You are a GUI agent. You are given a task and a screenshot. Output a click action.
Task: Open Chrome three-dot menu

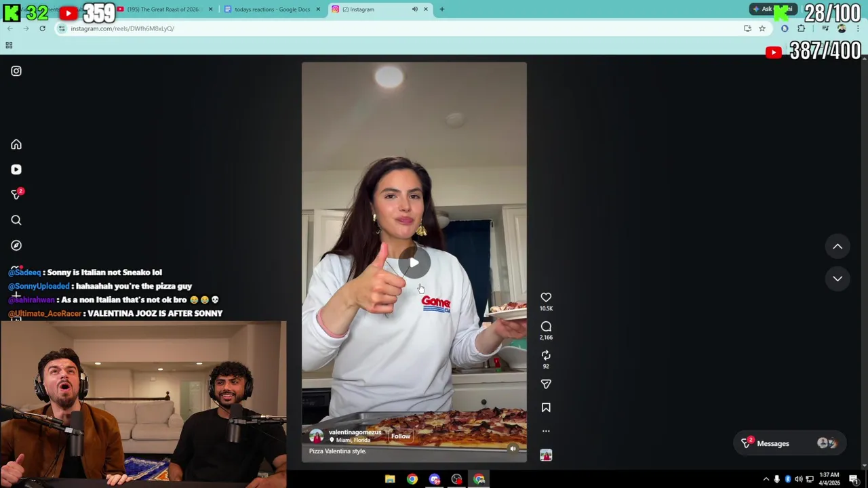coord(858,28)
